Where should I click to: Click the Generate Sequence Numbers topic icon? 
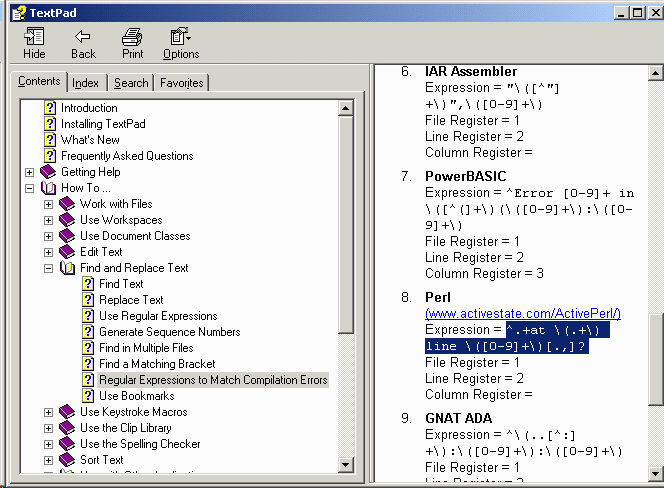coord(88,332)
